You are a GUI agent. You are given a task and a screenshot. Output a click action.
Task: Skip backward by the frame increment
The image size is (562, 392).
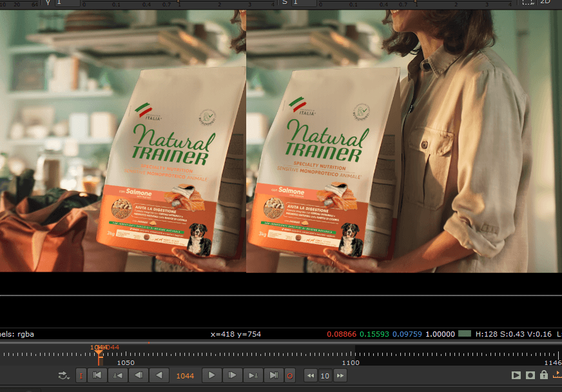coord(311,375)
